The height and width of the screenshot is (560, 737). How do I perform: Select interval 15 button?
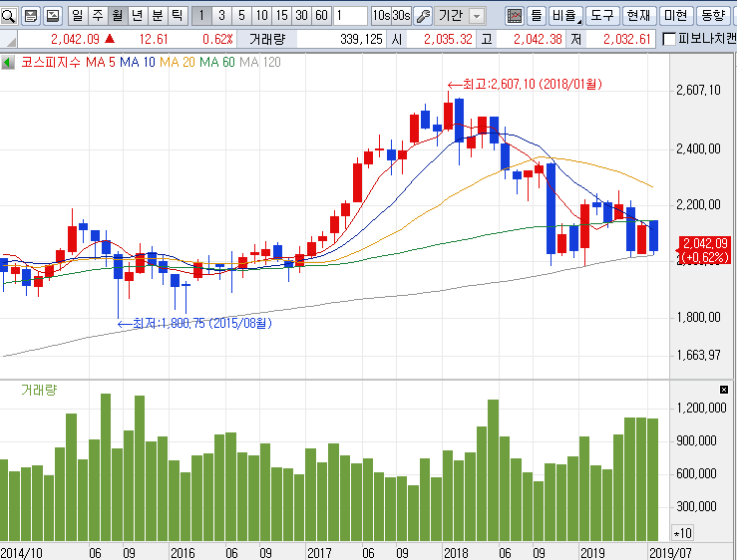coord(281,16)
